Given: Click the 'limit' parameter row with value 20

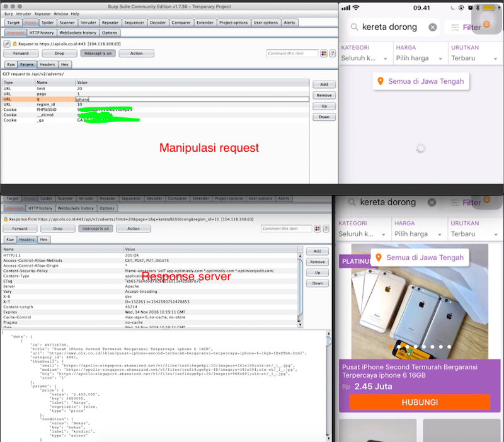Looking at the screenshot, I should 156,88.
